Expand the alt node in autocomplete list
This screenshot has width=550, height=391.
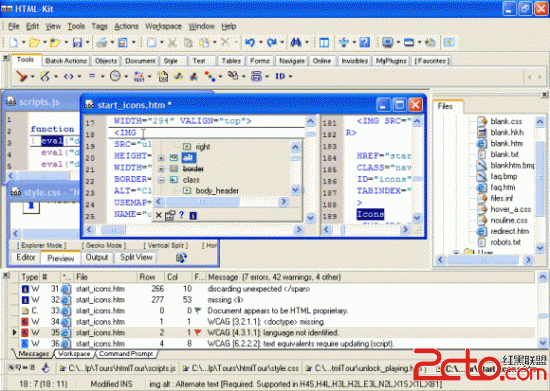161,158
